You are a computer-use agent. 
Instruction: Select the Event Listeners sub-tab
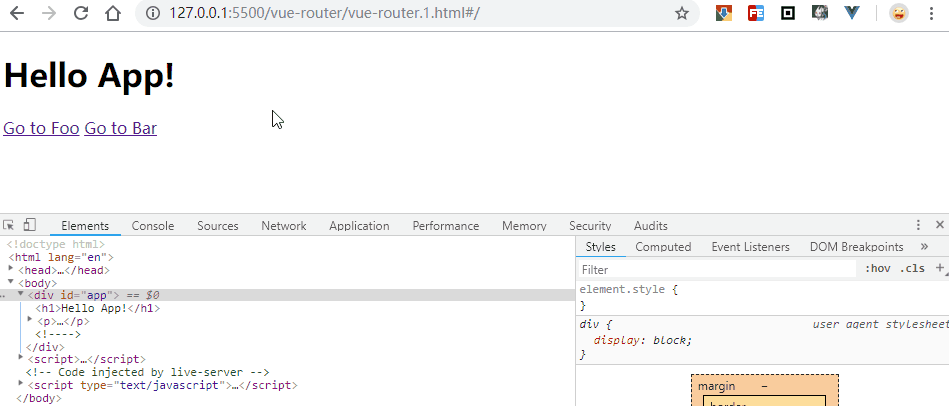click(750, 247)
